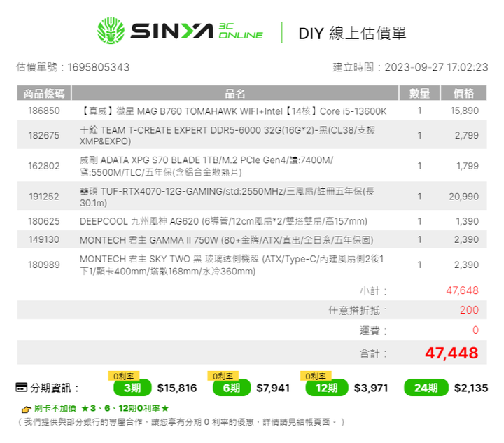
Task: Click the 分期資訊 label
Action: pos(55,388)
